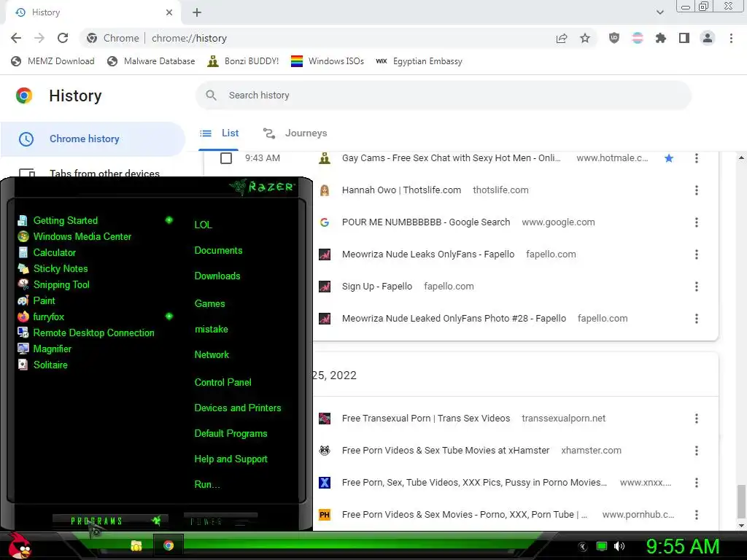
Task: Launch Windows Media Center from the start menu
Action: click(82, 237)
